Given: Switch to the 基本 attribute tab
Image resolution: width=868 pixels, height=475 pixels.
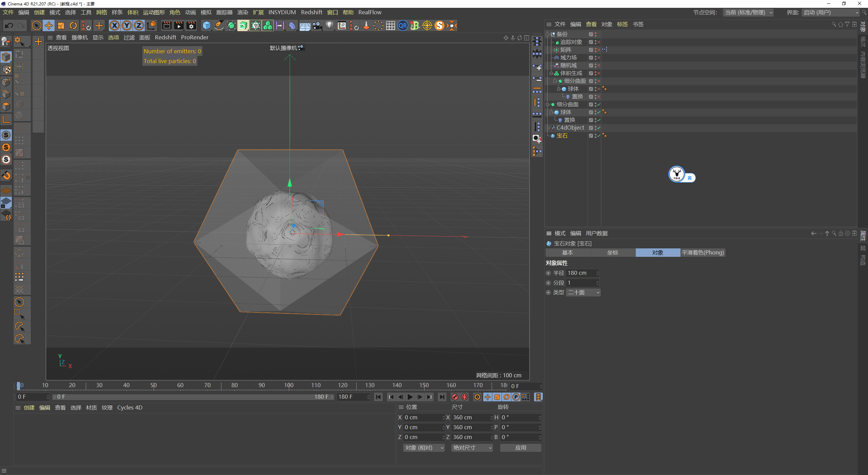Looking at the screenshot, I should 568,252.
